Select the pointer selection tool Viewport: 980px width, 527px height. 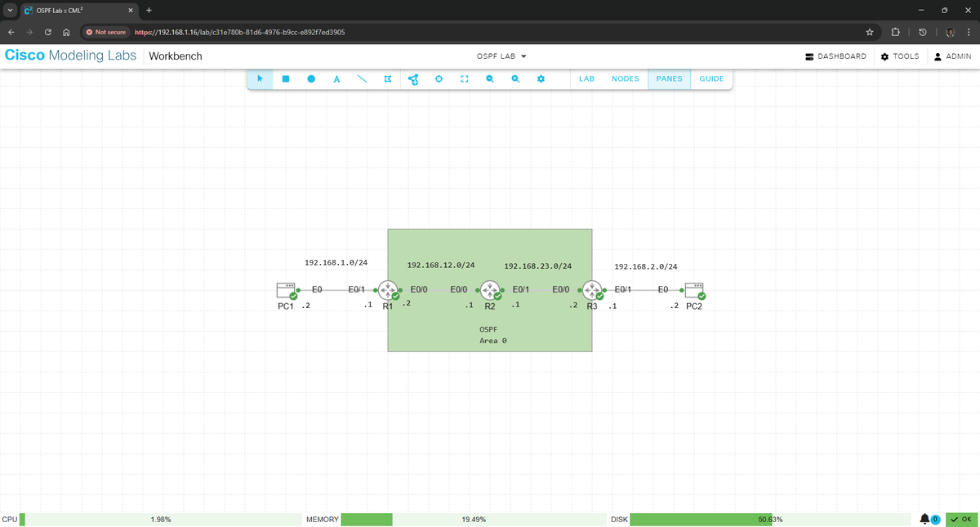[x=260, y=79]
